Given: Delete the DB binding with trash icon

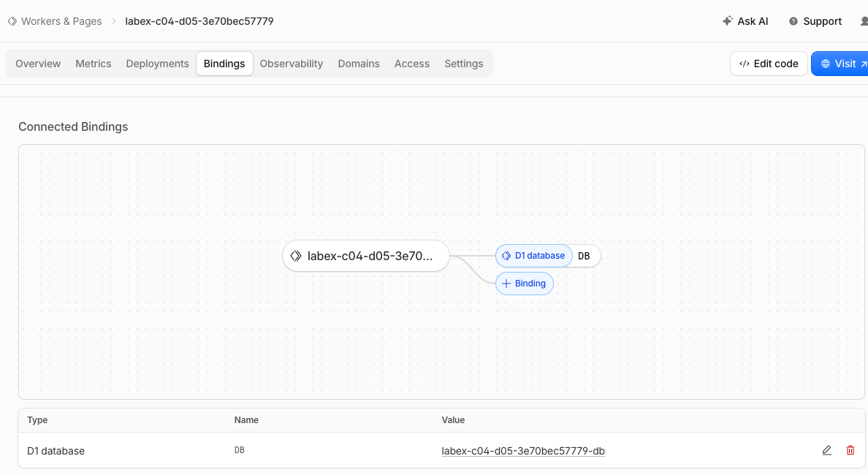Looking at the screenshot, I should (850, 450).
